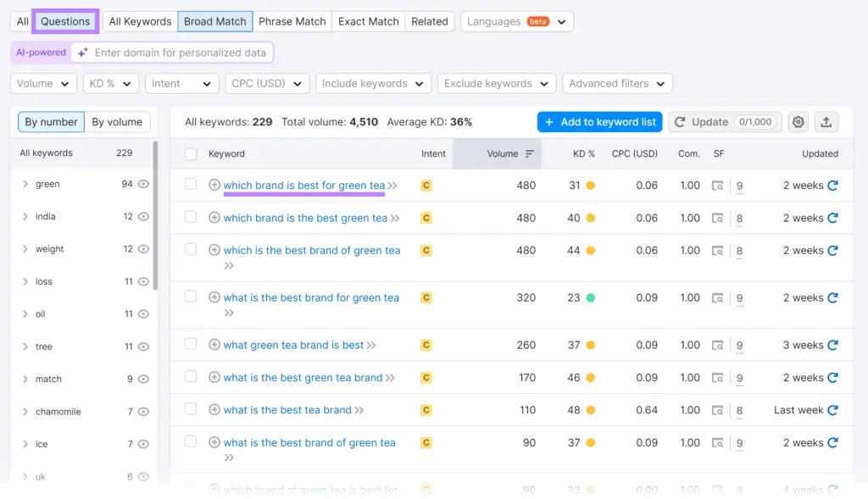Click the Volume column sort icon
868x499 pixels.
(x=530, y=154)
